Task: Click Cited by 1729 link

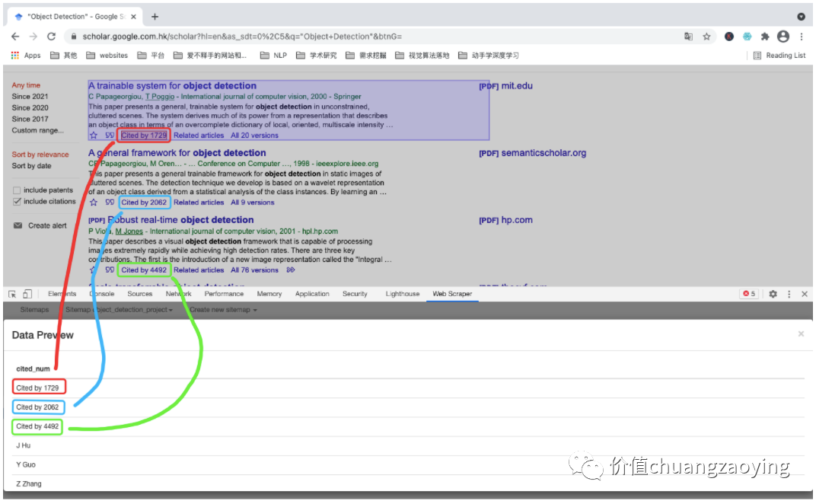Action: click(x=144, y=136)
